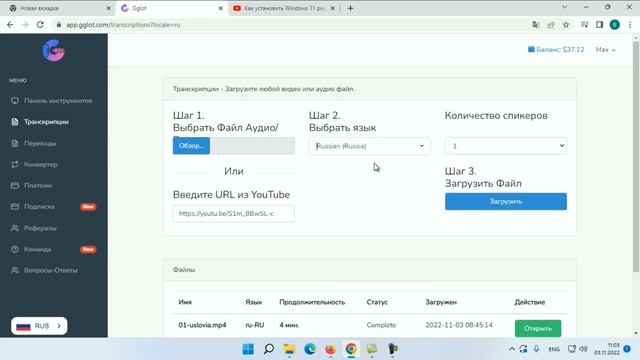Click the share page icon in address bar
The image size is (640, 360).
[x=551, y=25]
